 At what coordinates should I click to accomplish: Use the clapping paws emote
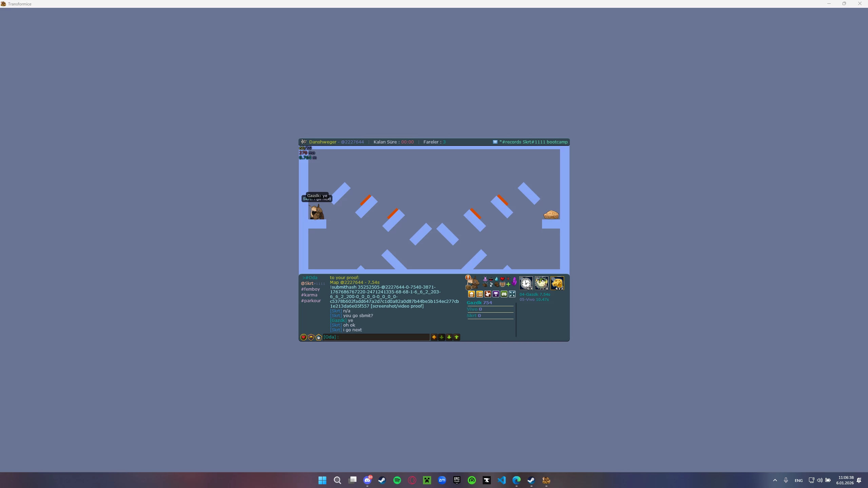485,285
